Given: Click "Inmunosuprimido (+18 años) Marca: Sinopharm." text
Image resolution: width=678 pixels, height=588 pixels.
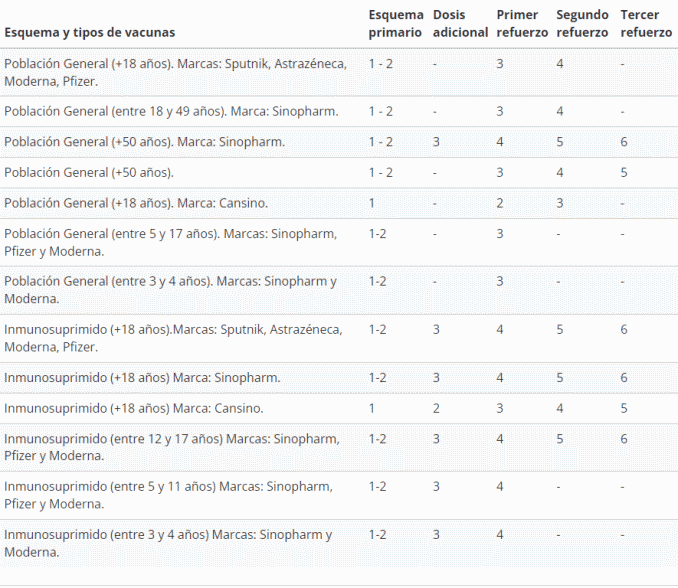Looking at the screenshot, I should (142, 378).
